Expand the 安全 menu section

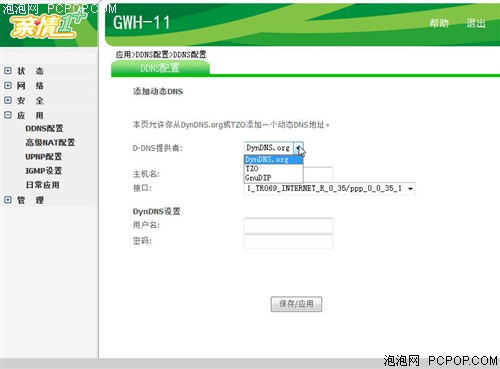coord(8,100)
